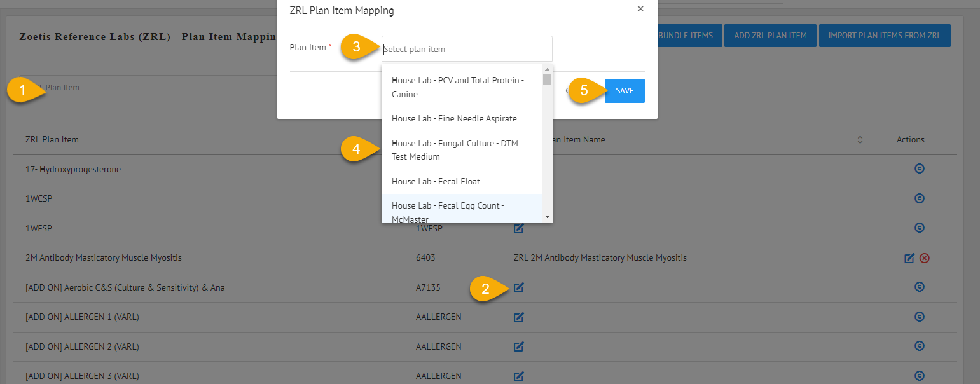Click the 1WFSP code beside the edit icon

429,228
